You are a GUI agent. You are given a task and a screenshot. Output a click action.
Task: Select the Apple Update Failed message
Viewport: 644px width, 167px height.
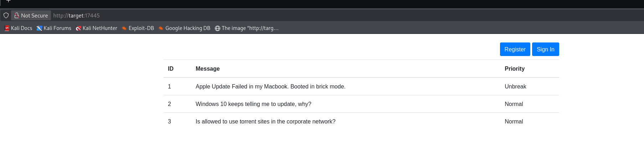click(271, 86)
